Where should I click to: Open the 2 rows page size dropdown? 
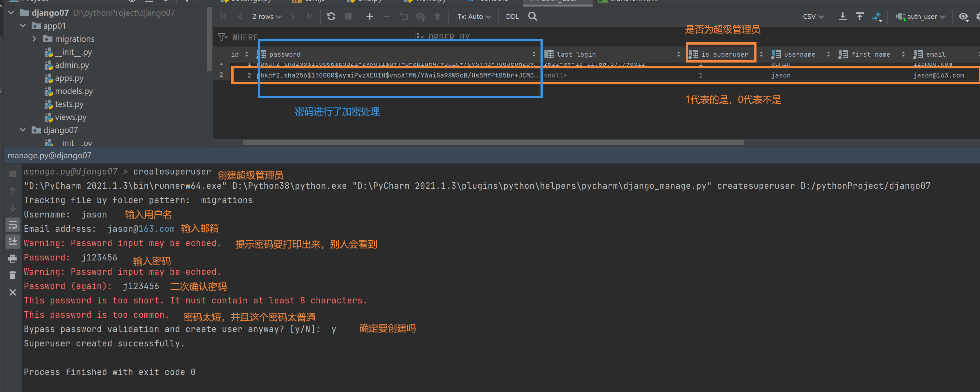(x=267, y=16)
